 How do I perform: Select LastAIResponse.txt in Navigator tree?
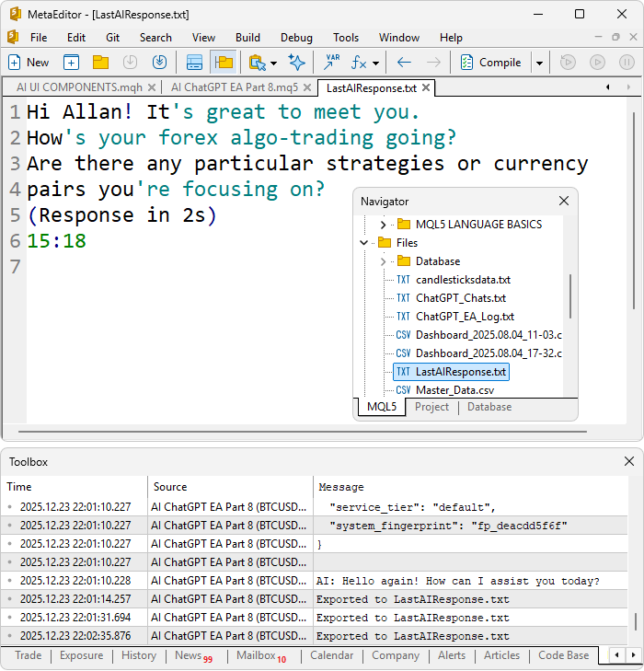click(x=451, y=372)
